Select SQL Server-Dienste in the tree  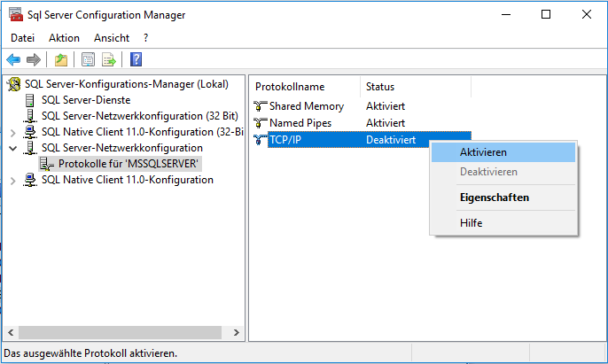pyautogui.click(x=86, y=100)
